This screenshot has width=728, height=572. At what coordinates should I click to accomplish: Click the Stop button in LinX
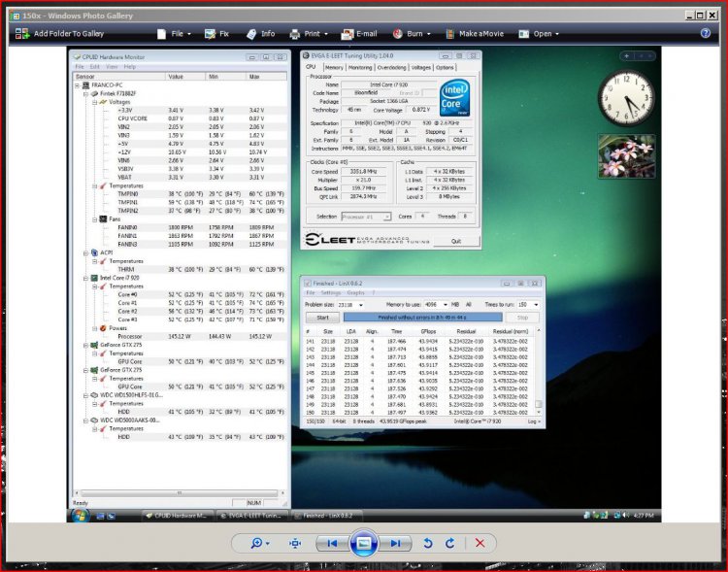(x=522, y=318)
